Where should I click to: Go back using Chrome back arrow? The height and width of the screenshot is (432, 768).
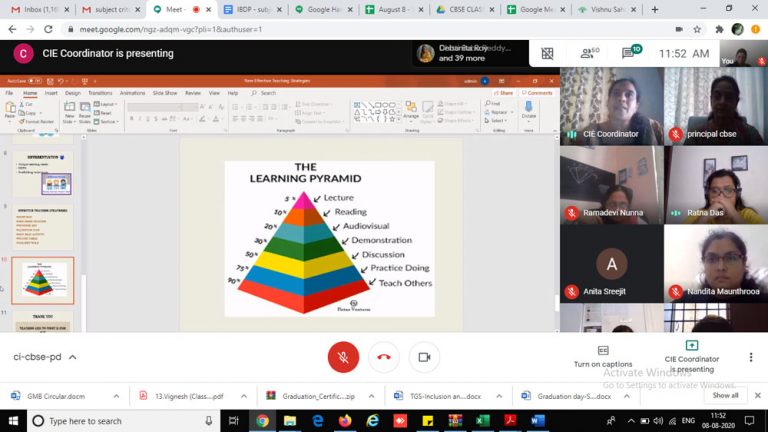(x=12, y=29)
